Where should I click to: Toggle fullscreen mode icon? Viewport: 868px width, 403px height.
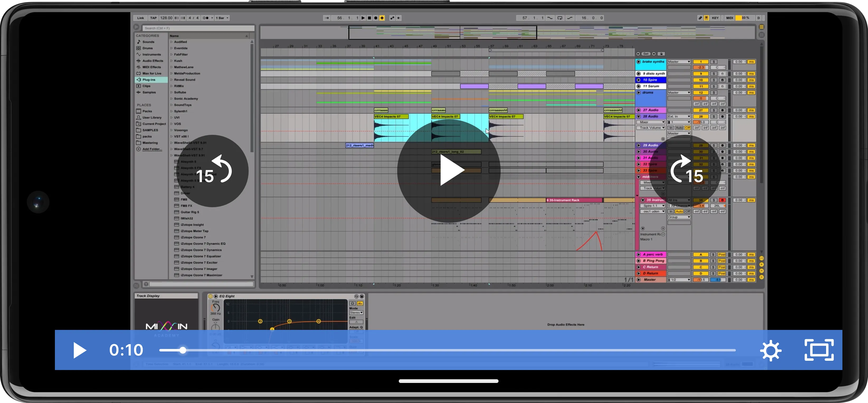819,350
